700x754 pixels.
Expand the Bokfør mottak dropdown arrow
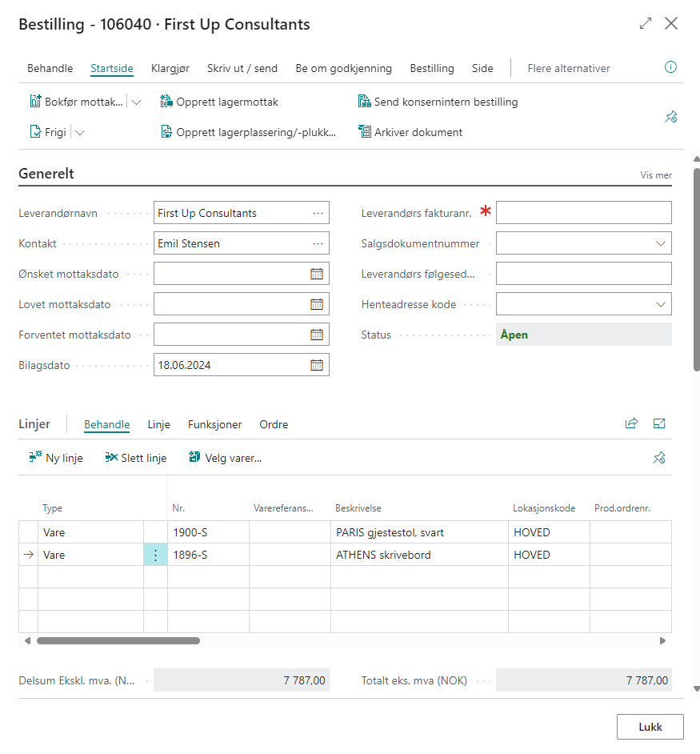135,102
